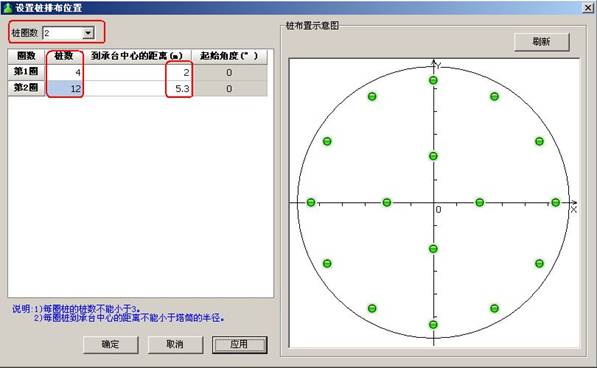Confirm with the 确定 button

pyautogui.click(x=110, y=344)
